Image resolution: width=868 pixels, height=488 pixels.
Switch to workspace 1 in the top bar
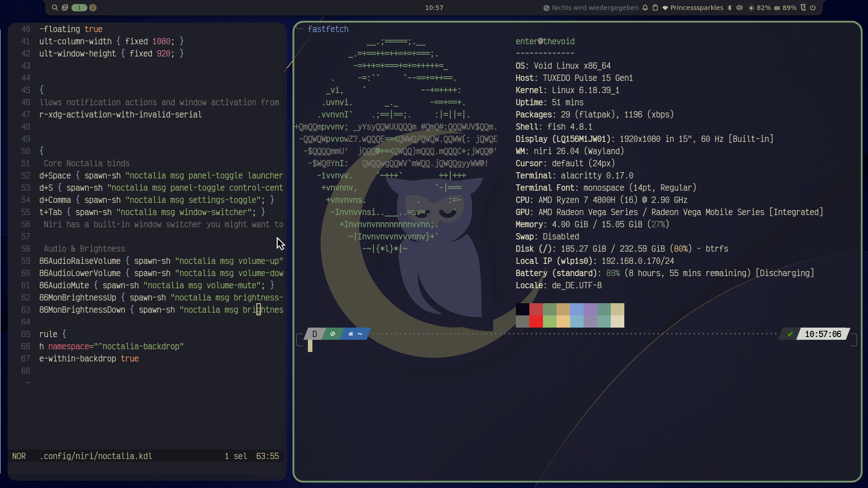tap(79, 8)
